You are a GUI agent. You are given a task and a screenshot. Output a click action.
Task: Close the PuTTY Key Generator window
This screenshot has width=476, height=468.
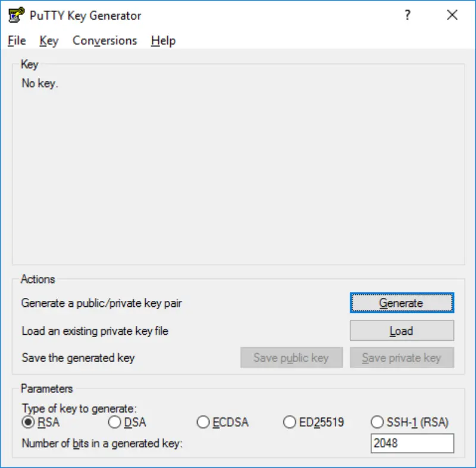pos(452,15)
